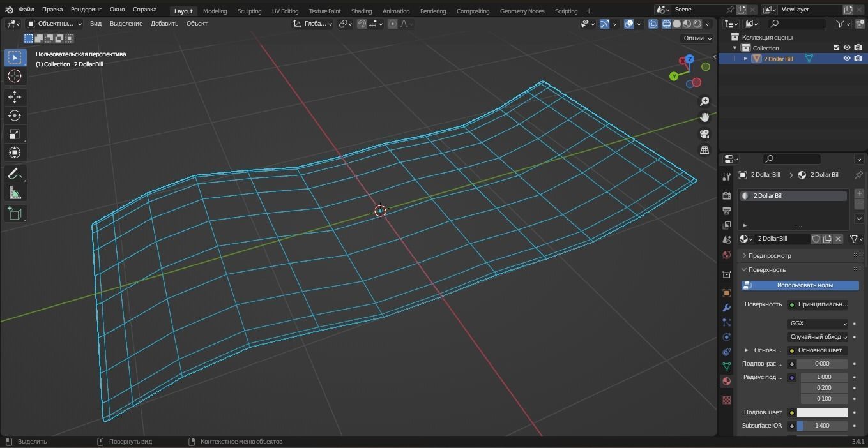Open the Options dropdown in viewport
The image size is (868, 448).
[697, 38]
